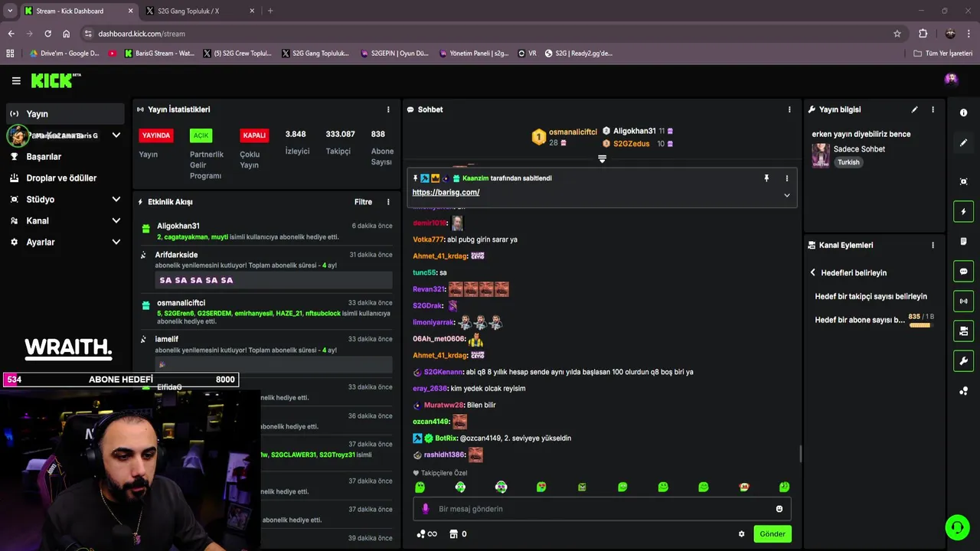Open Tüm Yer İşaretleri bookmarks folder

click(943, 54)
